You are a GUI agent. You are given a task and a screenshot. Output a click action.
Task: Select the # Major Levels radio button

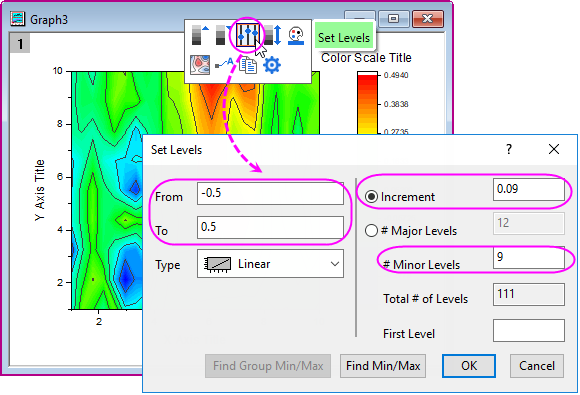click(371, 230)
